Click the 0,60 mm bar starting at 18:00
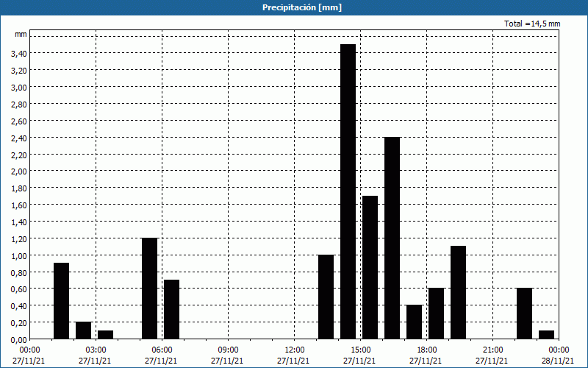The width and height of the screenshot is (588, 368). pos(436,314)
